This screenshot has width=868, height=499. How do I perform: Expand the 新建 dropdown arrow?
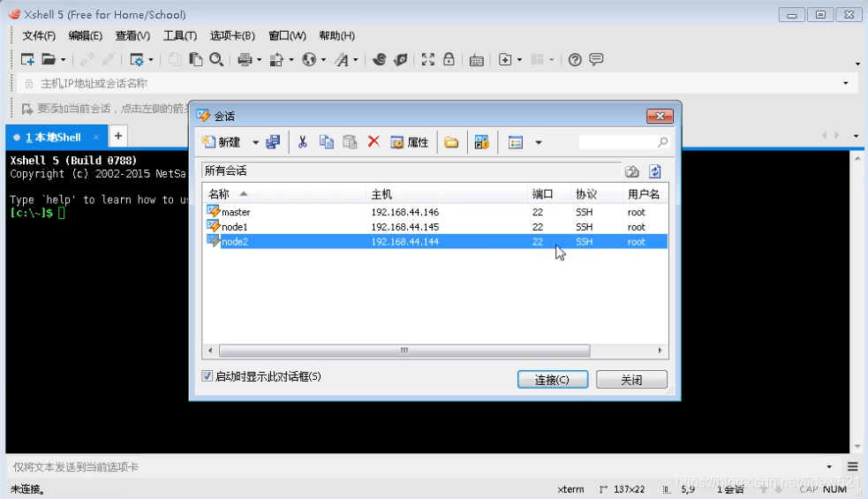click(255, 143)
